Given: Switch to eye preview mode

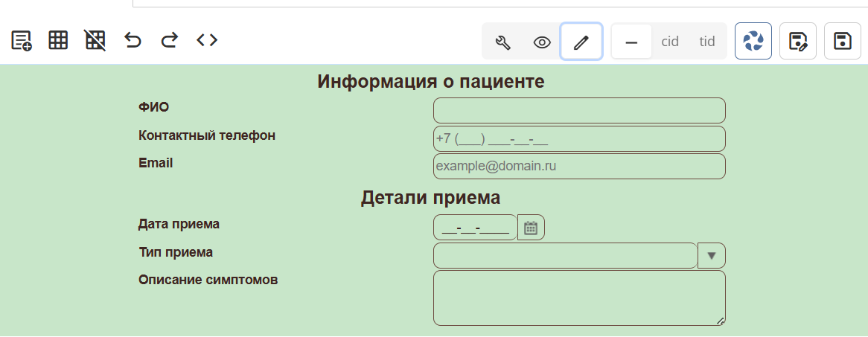Looking at the screenshot, I should coord(542,42).
